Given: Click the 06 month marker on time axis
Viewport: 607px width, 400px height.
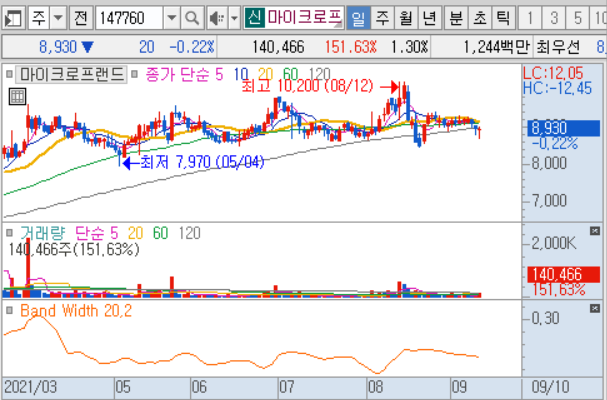Looking at the screenshot, I should (199, 387).
